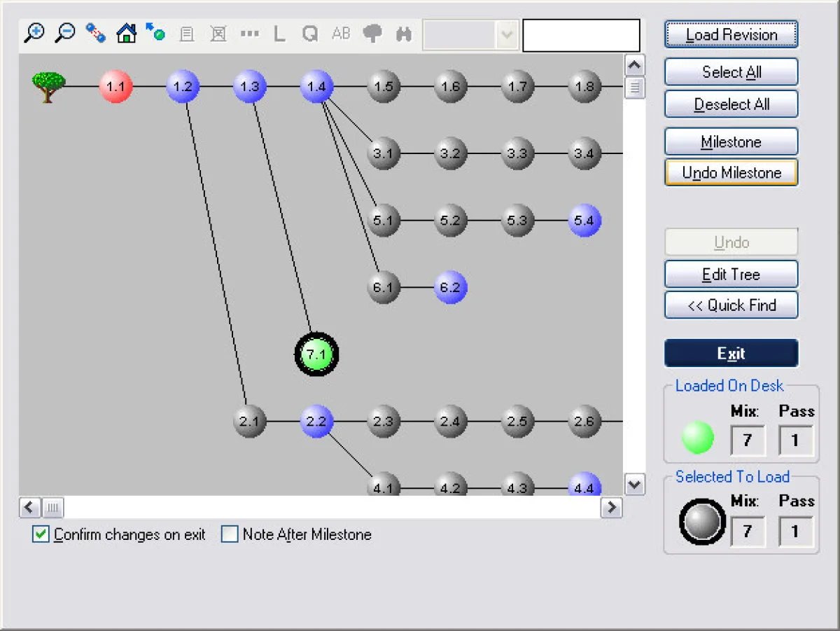Click the vertical scrollbar up arrow
Screen dimensions: 840x631
coord(635,66)
